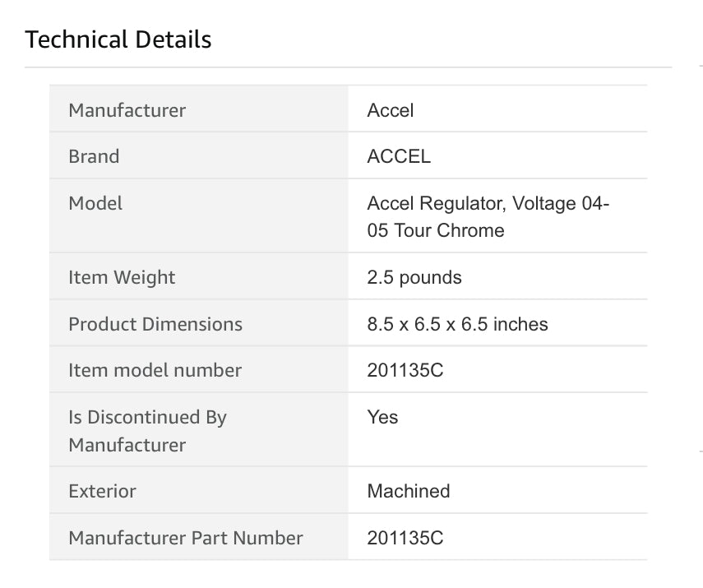
Task: Click the Technical Details section heading
Action: click(118, 39)
